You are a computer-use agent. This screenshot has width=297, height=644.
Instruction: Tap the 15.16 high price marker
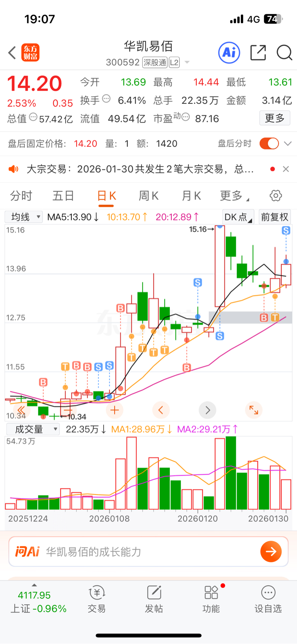point(201,229)
